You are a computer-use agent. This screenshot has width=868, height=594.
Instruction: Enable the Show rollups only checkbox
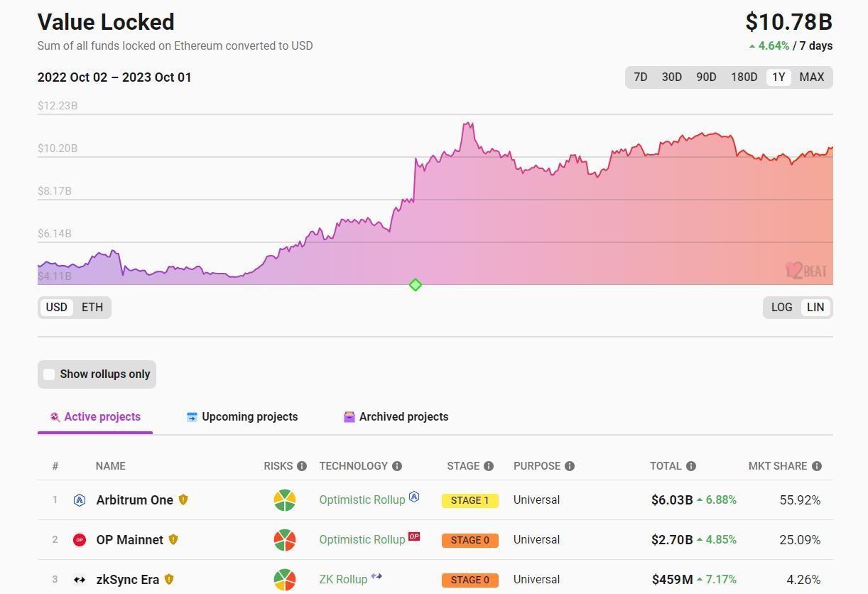click(49, 374)
